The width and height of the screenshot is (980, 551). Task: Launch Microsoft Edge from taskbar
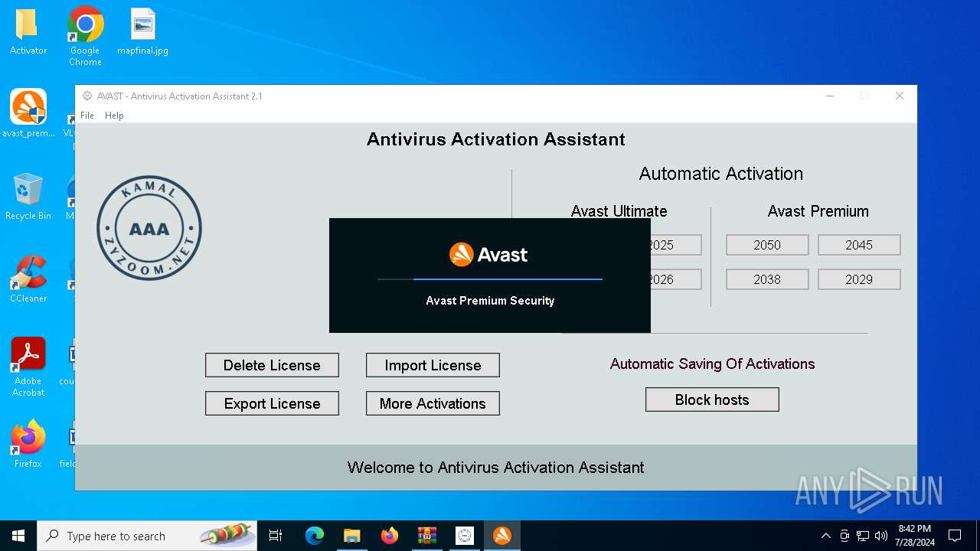click(x=315, y=536)
